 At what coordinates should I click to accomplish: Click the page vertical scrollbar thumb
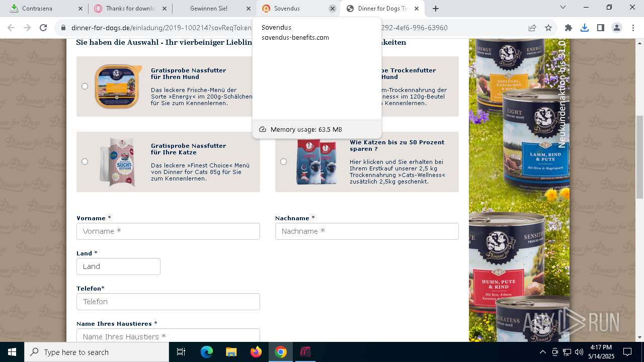tap(639, 157)
